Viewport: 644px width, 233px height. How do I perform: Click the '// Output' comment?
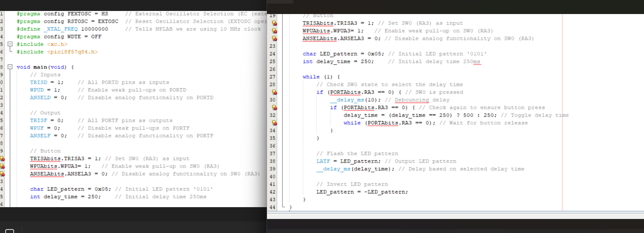(x=45, y=113)
